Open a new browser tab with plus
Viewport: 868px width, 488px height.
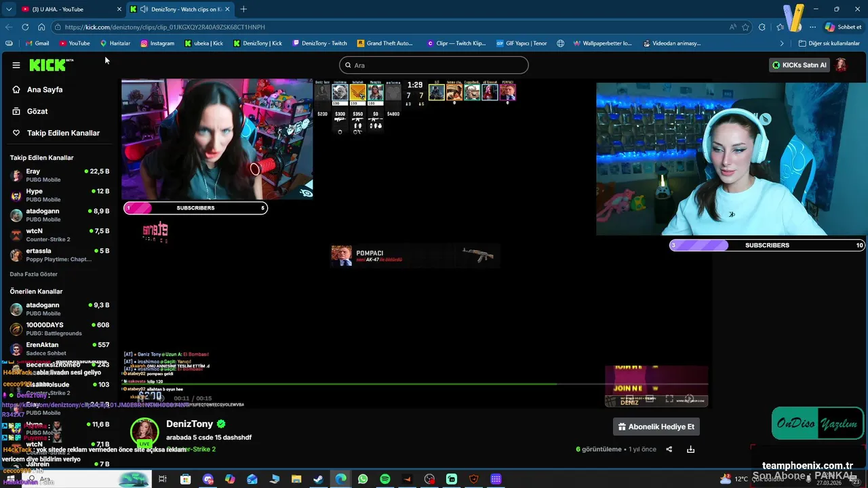click(x=243, y=9)
